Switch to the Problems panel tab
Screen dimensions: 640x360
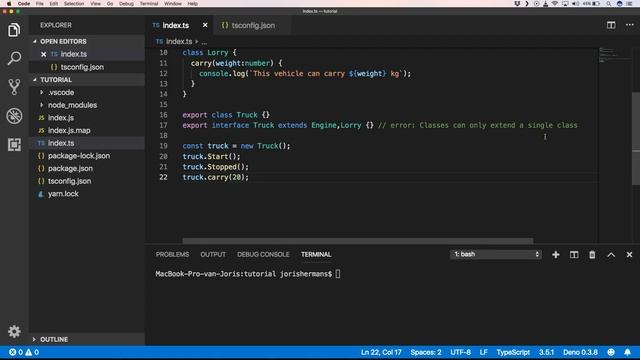172,255
